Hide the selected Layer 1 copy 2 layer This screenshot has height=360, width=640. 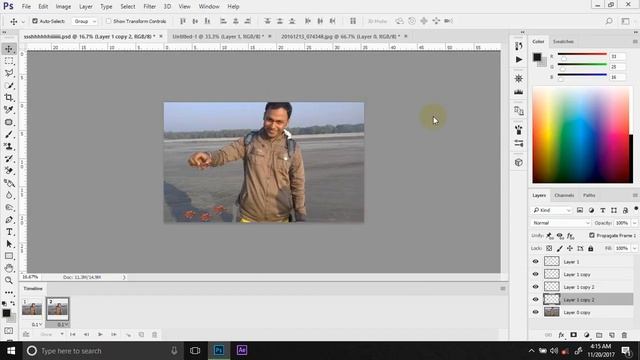(x=536, y=300)
